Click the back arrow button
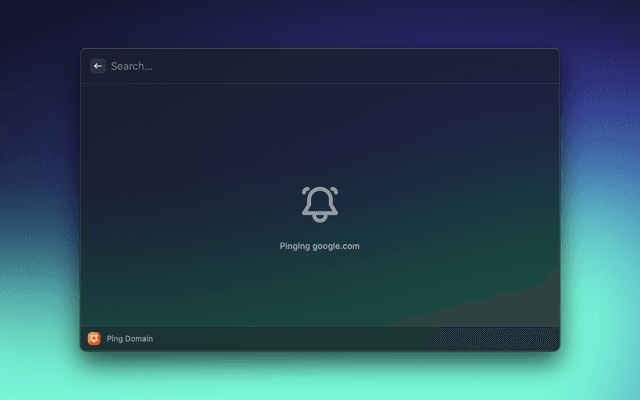 (x=98, y=66)
